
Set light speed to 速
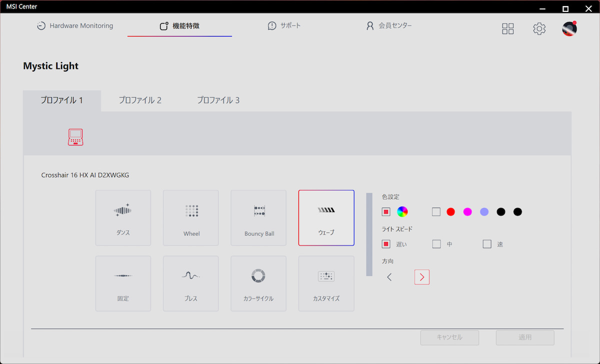pyautogui.click(x=487, y=244)
